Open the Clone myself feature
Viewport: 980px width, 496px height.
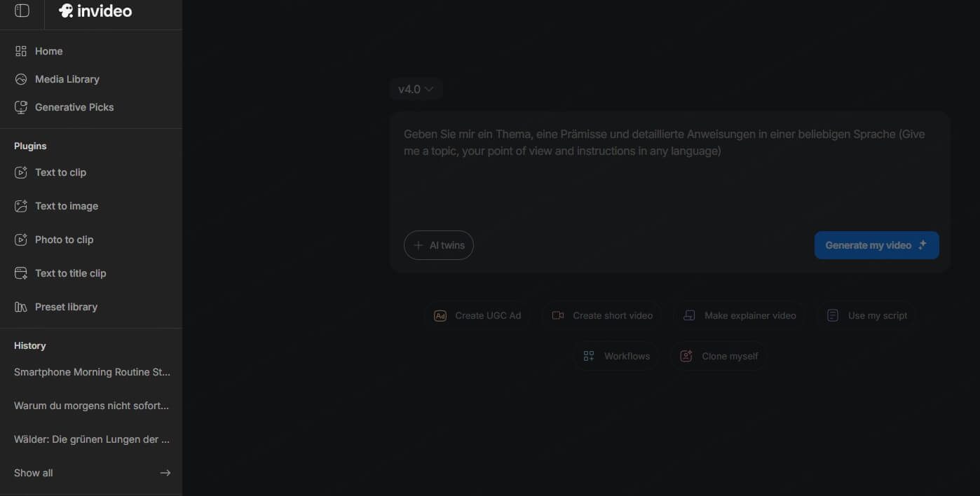coord(720,355)
